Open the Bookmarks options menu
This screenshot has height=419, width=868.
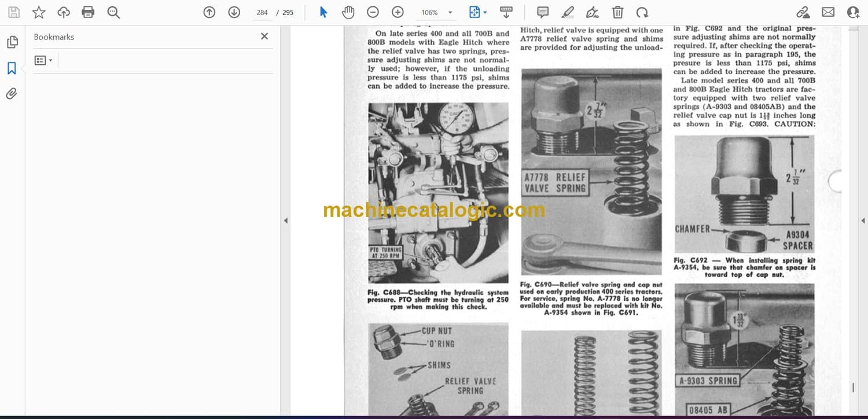point(43,60)
